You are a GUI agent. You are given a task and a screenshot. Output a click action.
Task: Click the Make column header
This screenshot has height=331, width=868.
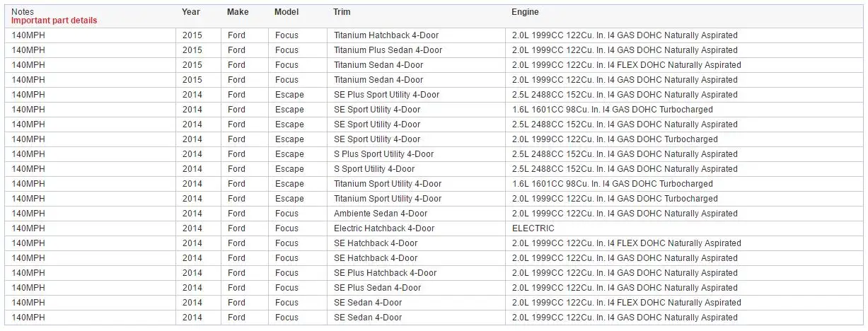[238, 12]
